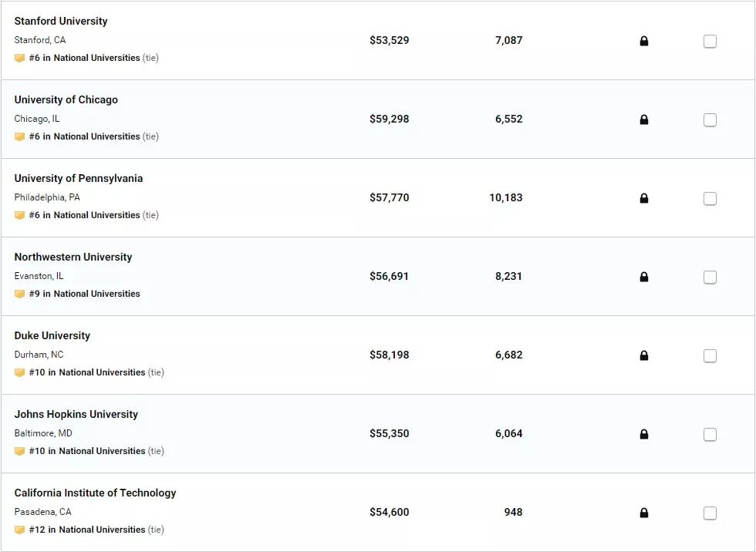756x552 pixels.
Task: Toggle the Johns Hopkins University checkbox
Action: tap(710, 435)
